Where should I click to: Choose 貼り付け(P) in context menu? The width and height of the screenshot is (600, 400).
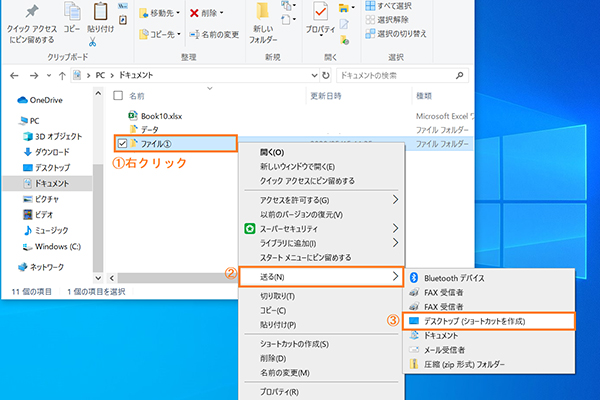[x=278, y=325]
